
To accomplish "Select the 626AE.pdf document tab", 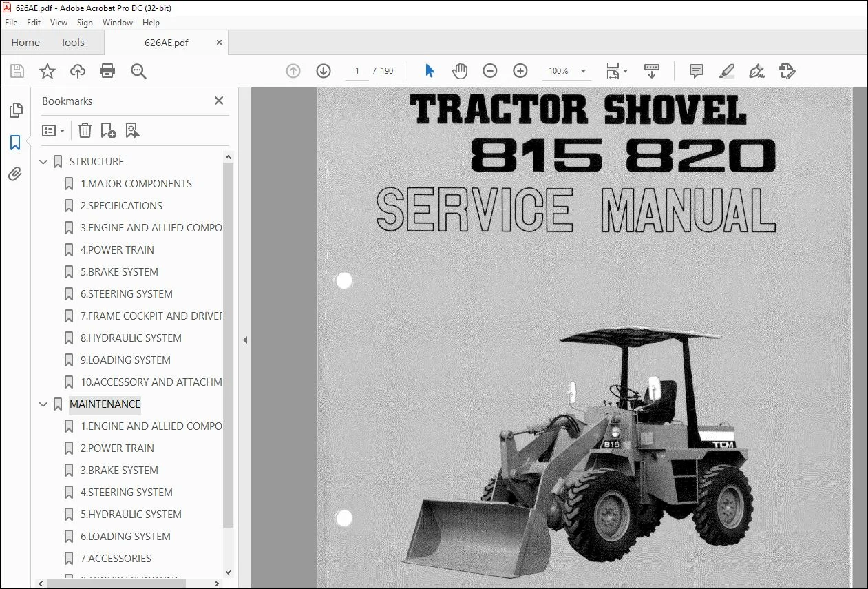I will (167, 43).
